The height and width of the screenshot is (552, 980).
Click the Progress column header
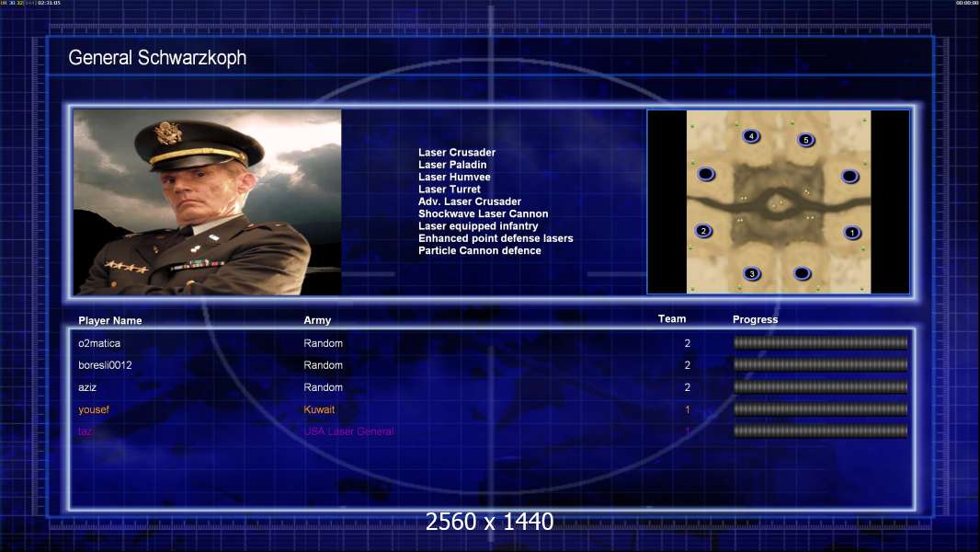click(x=755, y=319)
